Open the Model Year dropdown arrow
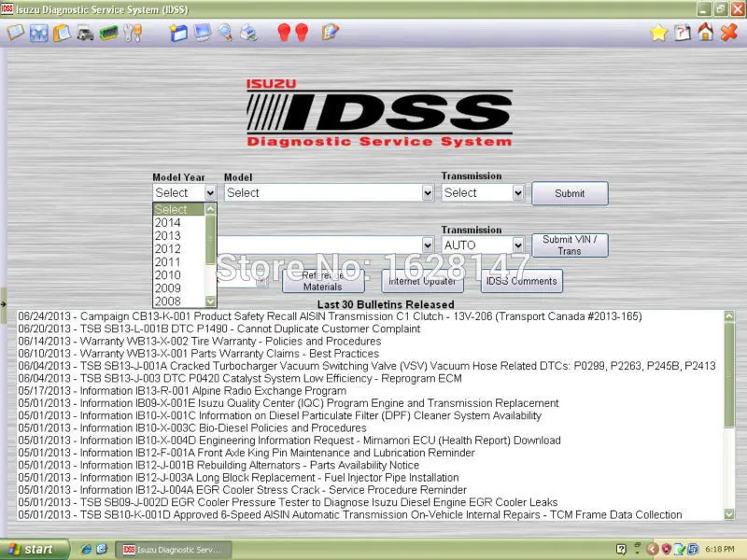This screenshot has height=560, width=747. coord(210,193)
